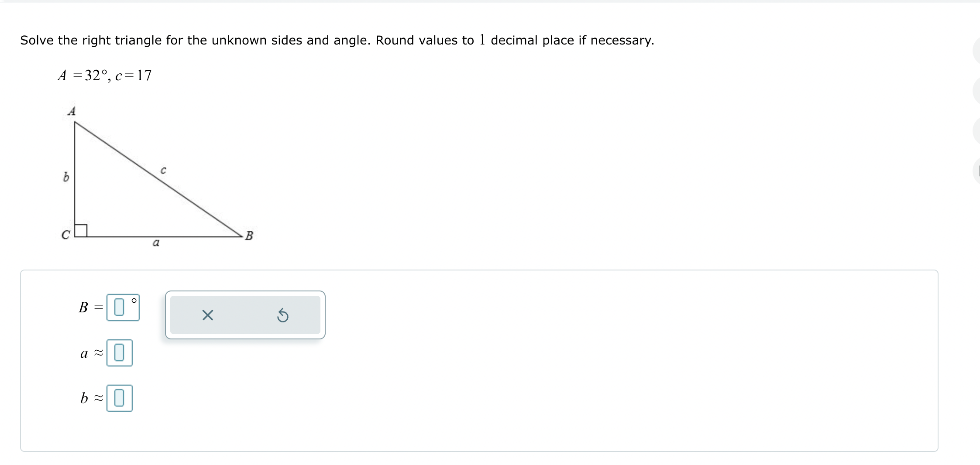This screenshot has width=980, height=465.
Task: Click the toolbar holding X and undo controls
Action: [246, 315]
